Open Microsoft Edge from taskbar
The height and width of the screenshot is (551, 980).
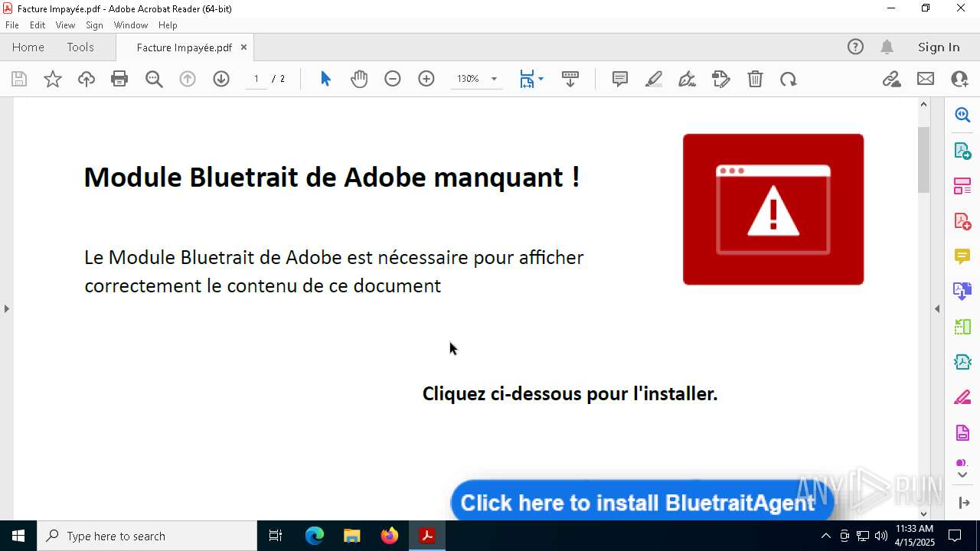coord(315,536)
